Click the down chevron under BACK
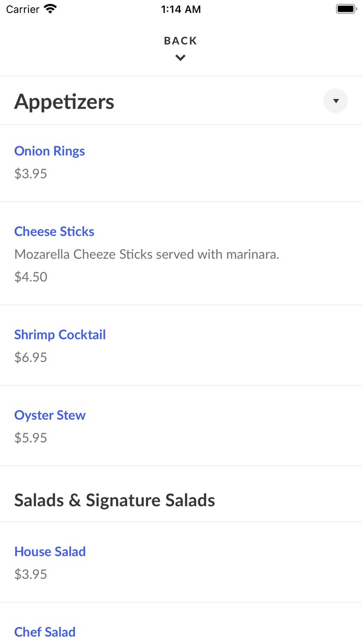The height and width of the screenshot is (644, 362). [x=180, y=58]
